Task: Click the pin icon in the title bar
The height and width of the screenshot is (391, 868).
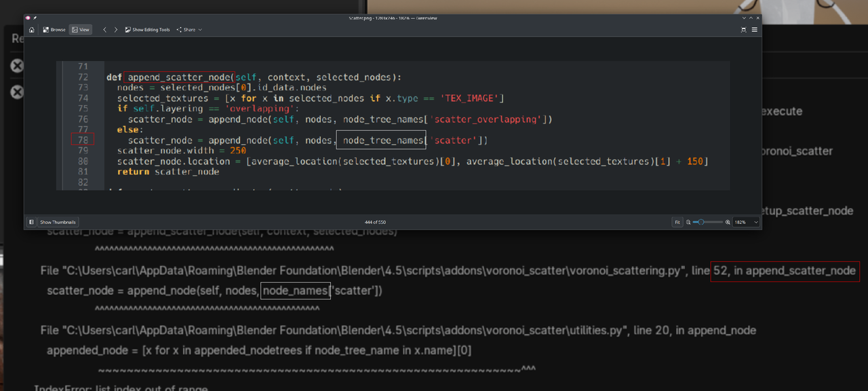Action: point(35,18)
